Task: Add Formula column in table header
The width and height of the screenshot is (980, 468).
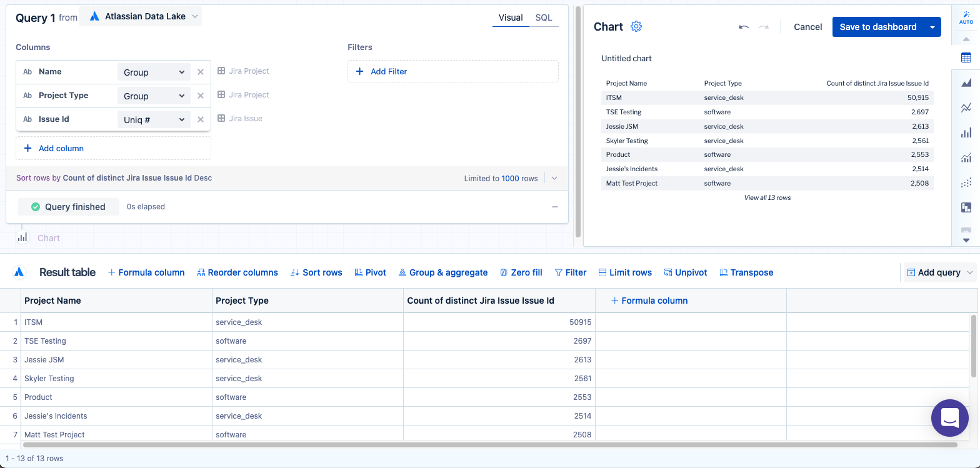Action: click(x=649, y=301)
